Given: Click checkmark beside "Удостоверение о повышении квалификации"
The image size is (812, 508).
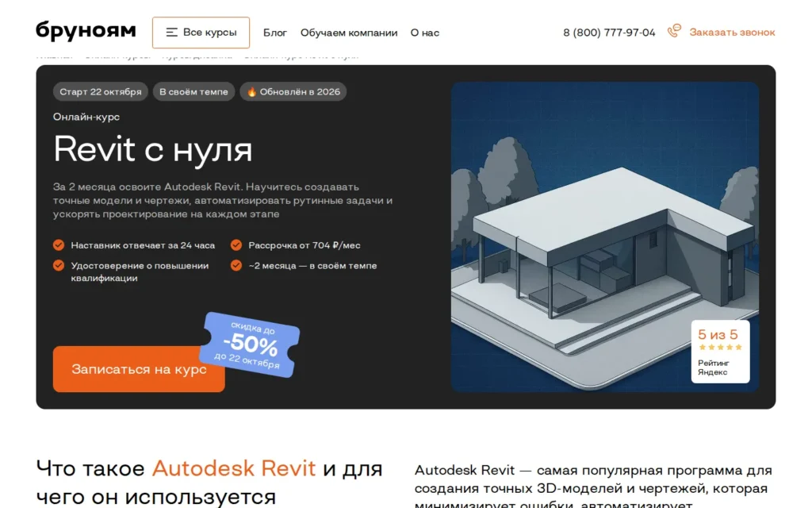Looking at the screenshot, I should tap(59, 265).
